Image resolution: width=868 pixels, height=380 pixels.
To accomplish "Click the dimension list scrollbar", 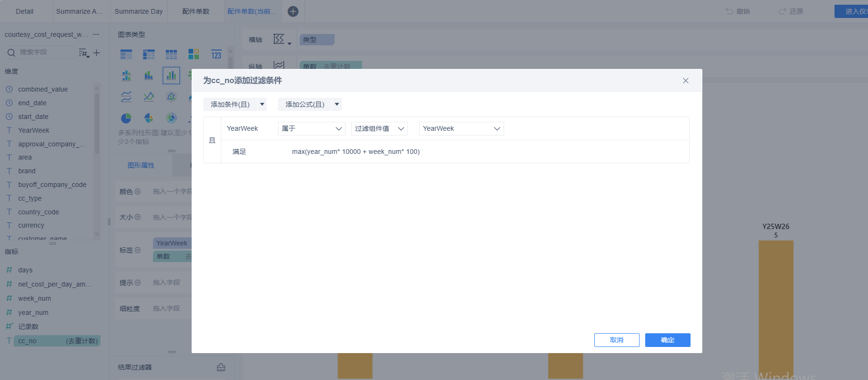I will [x=97, y=123].
